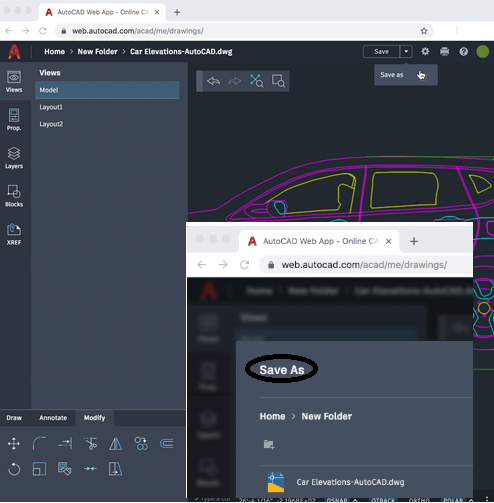Choose the Save as menu option
Image resolution: width=494 pixels, height=503 pixels.
point(406,75)
